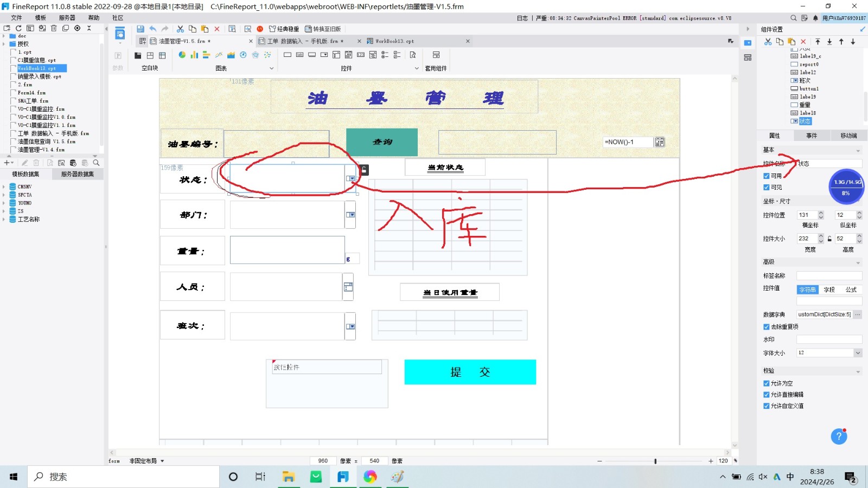
Task: Click the 查询 button on the form
Action: coord(382,142)
